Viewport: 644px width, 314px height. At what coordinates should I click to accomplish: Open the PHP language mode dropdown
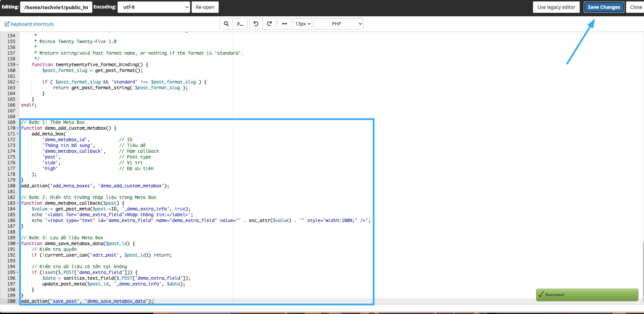[338, 24]
